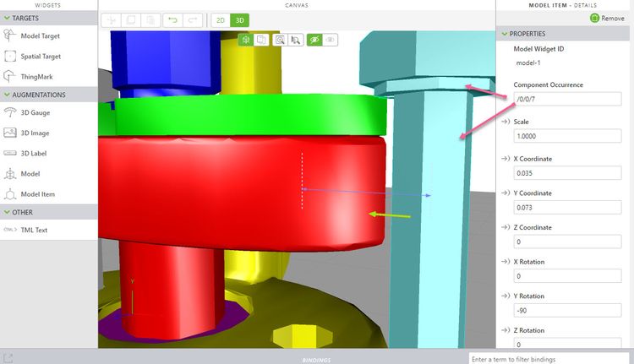The image size is (634, 364).
Task: Click the bindings filter search box
Action: [x=549, y=359]
